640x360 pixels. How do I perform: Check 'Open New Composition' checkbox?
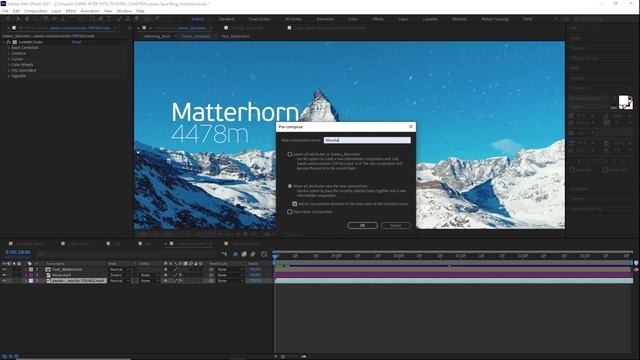click(290, 212)
